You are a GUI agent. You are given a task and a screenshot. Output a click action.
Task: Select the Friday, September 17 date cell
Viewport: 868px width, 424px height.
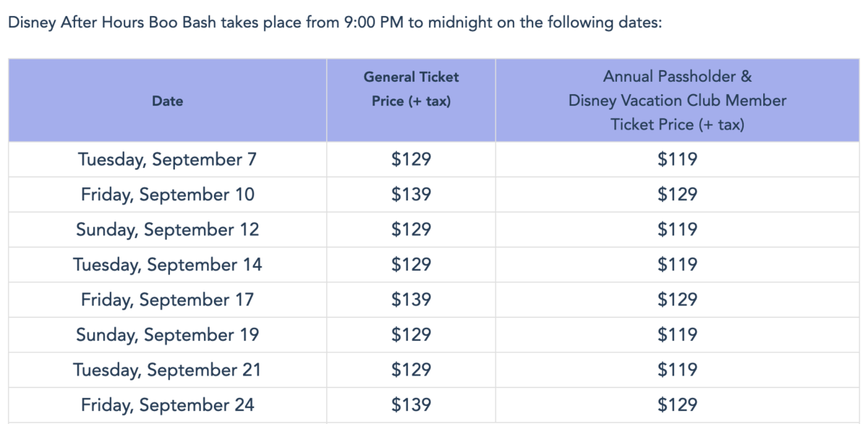tap(167, 300)
